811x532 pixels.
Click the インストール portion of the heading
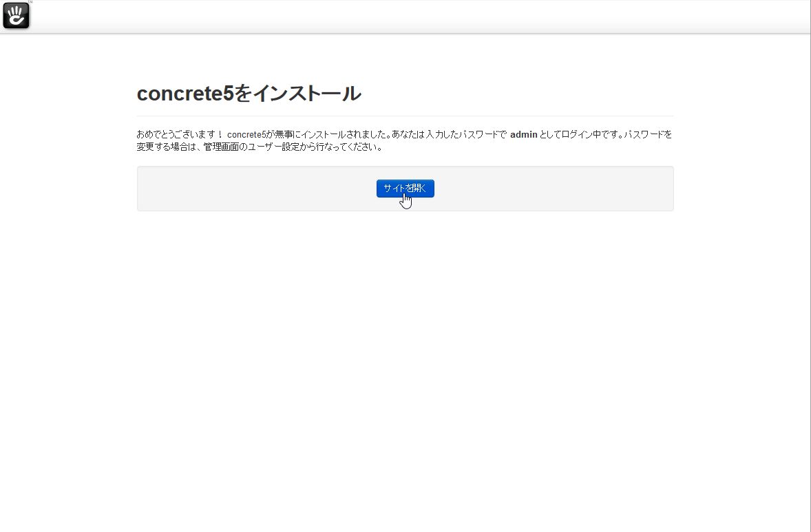[307, 94]
